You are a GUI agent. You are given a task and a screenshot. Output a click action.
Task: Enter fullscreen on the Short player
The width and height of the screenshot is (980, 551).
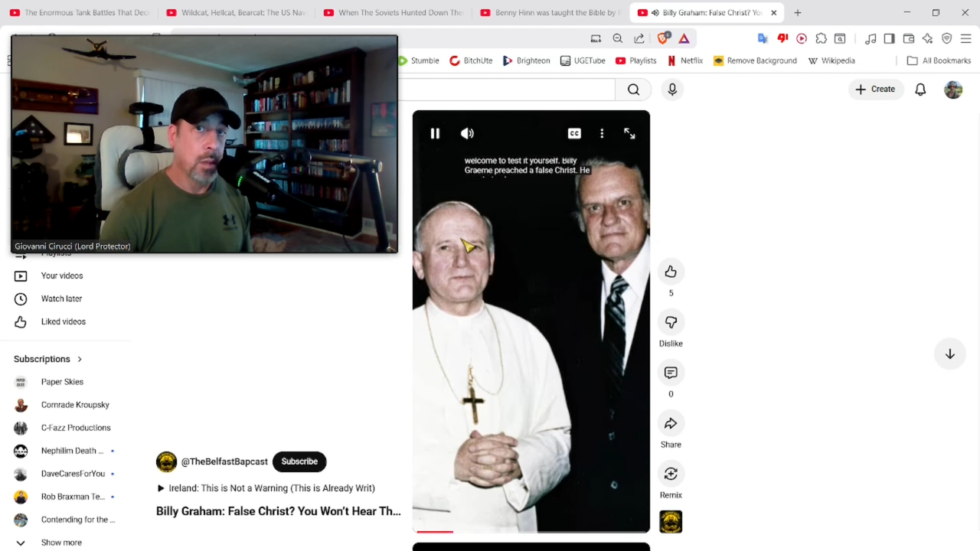point(629,133)
